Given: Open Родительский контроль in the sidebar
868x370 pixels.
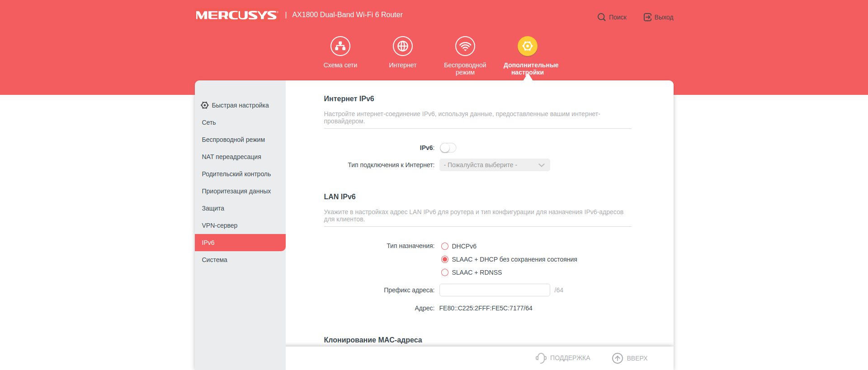Looking at the screenshot, I should [x=236, y=174].
